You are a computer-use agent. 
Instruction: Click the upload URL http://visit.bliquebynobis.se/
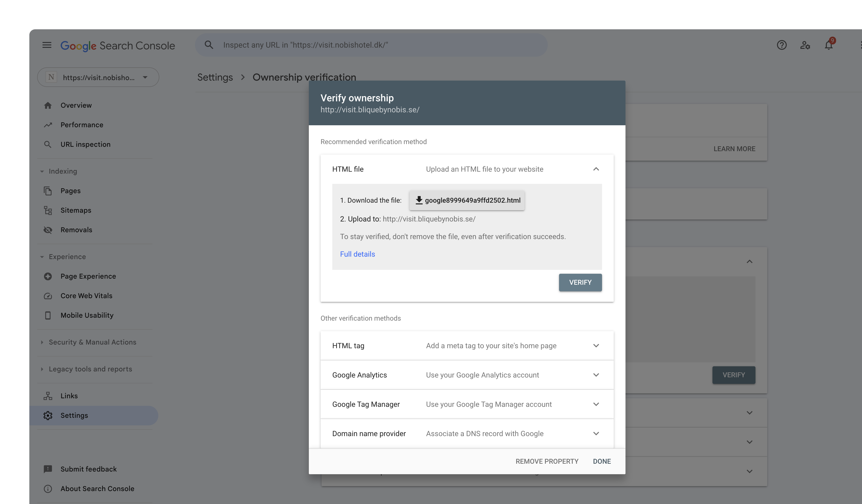(x=429, y=219)
